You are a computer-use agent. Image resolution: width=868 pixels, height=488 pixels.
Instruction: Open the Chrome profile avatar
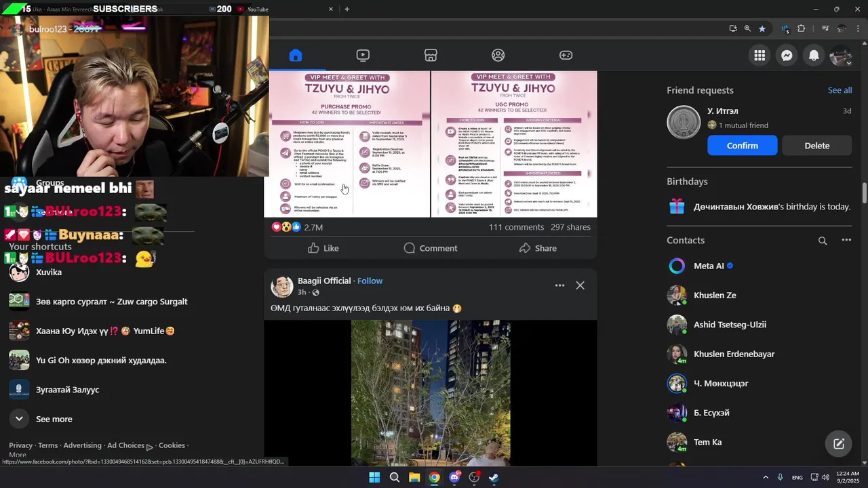tap(842, 28)
